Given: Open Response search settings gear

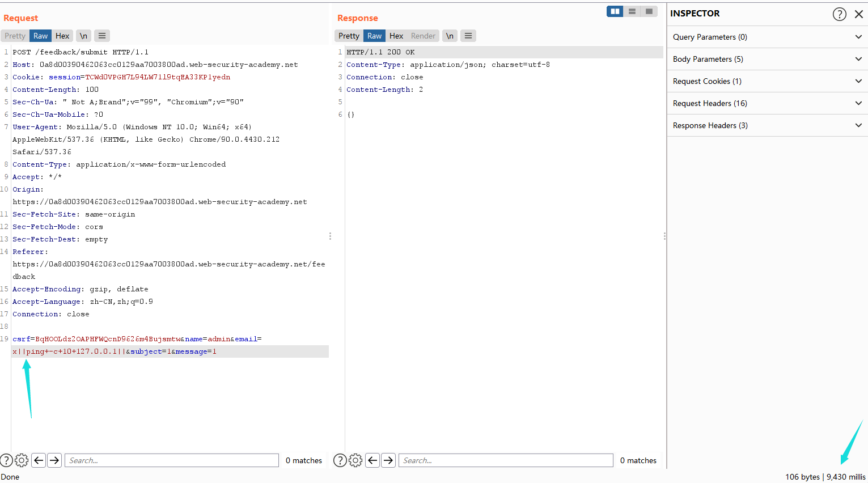Looking at the screenshot, I should coord(355,460).
